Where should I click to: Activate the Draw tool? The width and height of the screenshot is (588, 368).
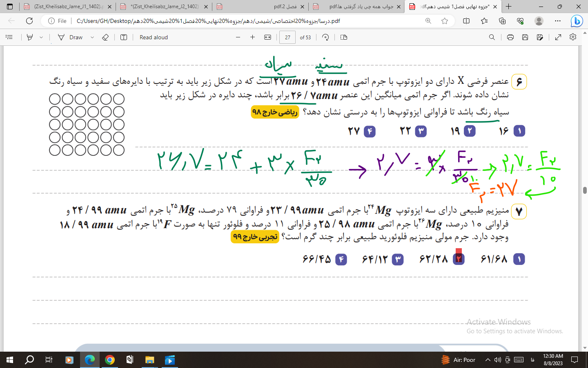70,37
